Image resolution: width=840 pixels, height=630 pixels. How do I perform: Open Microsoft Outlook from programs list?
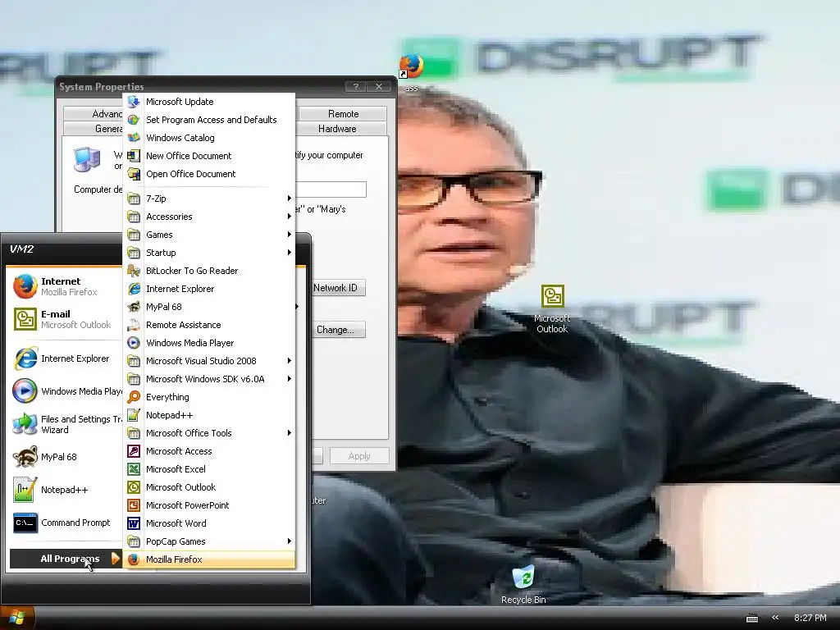click(209, 487)
